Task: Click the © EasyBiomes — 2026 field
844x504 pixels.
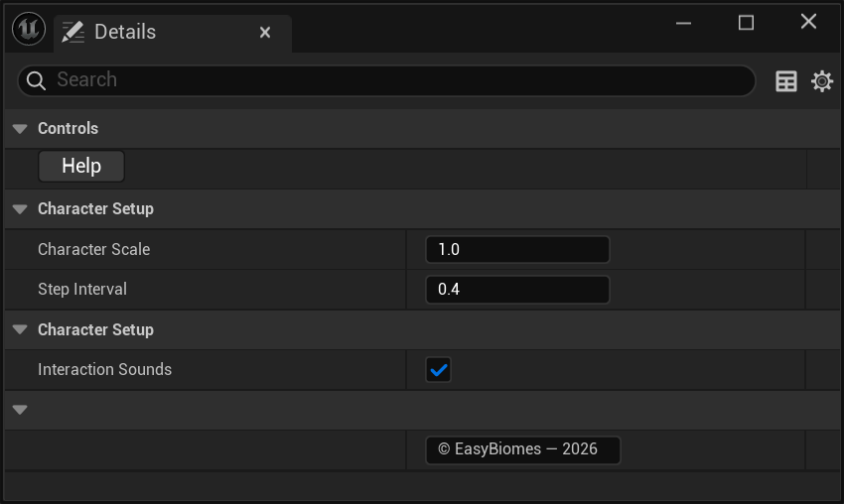Action: tap(522, 449)
